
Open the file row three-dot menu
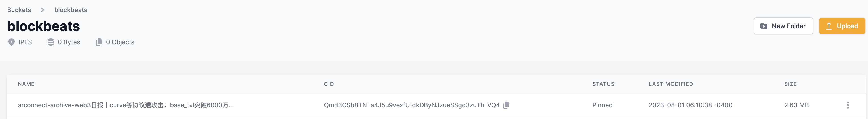click(x=848, y=105)
